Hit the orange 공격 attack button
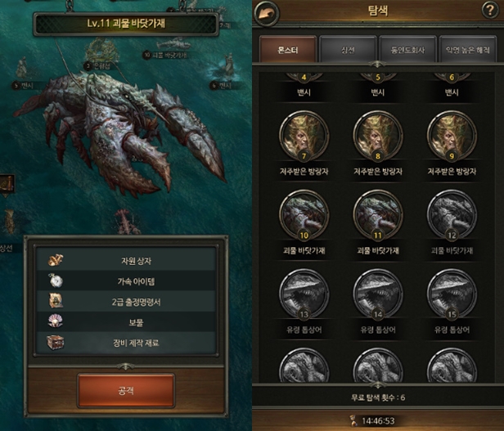 point(126,391)
